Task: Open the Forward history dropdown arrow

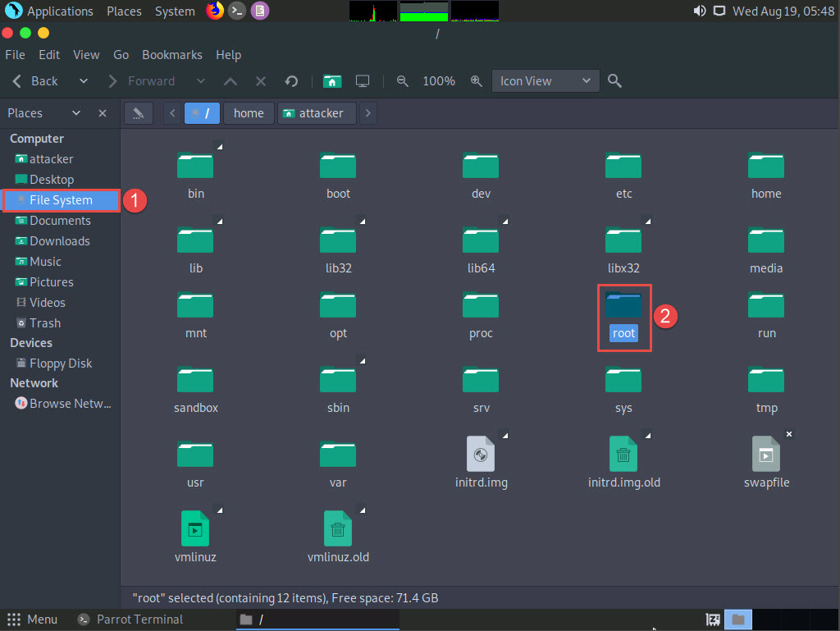Action: click(x=201, y=81)
